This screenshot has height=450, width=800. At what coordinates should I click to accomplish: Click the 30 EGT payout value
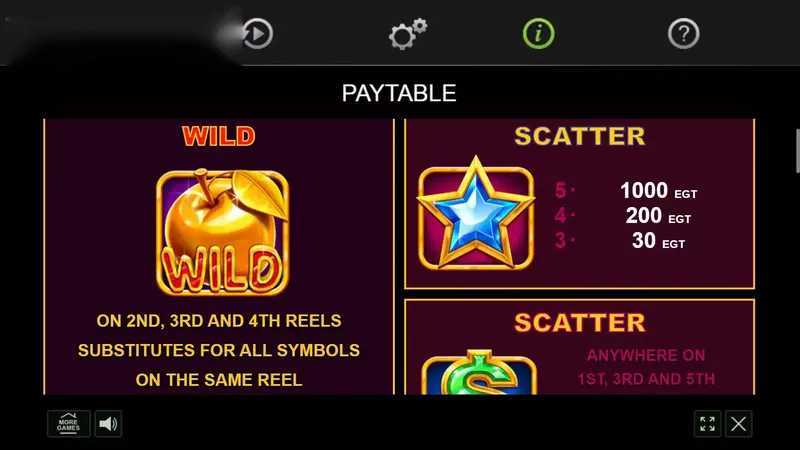tap(658, 241)
